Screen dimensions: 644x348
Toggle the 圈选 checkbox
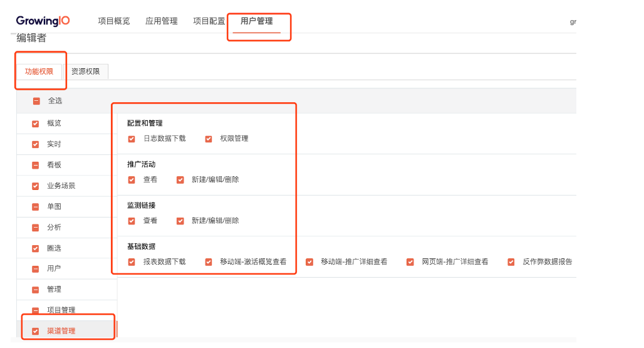(x=35, y=248)
